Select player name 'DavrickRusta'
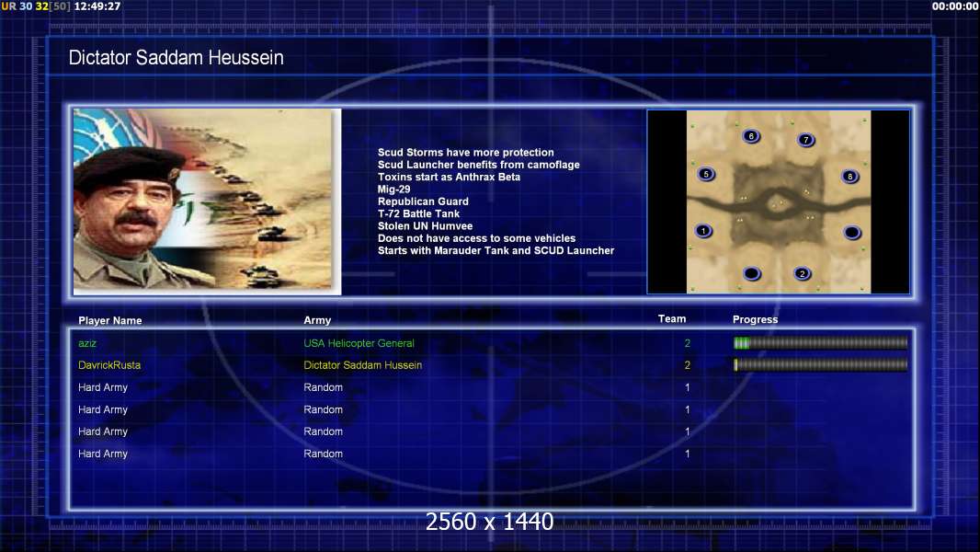This screenshot has width=980, height=552. [109, 365]
